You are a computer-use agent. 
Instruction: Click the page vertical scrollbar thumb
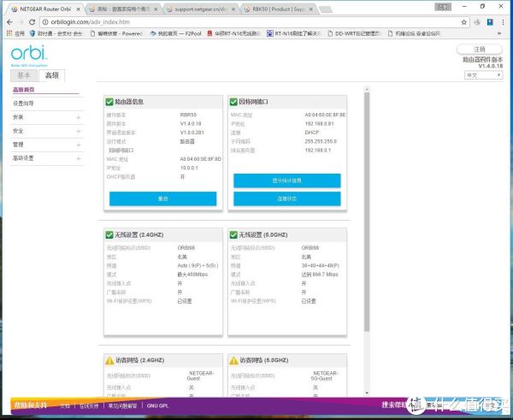pyautogui.click(x=367, y=212)
